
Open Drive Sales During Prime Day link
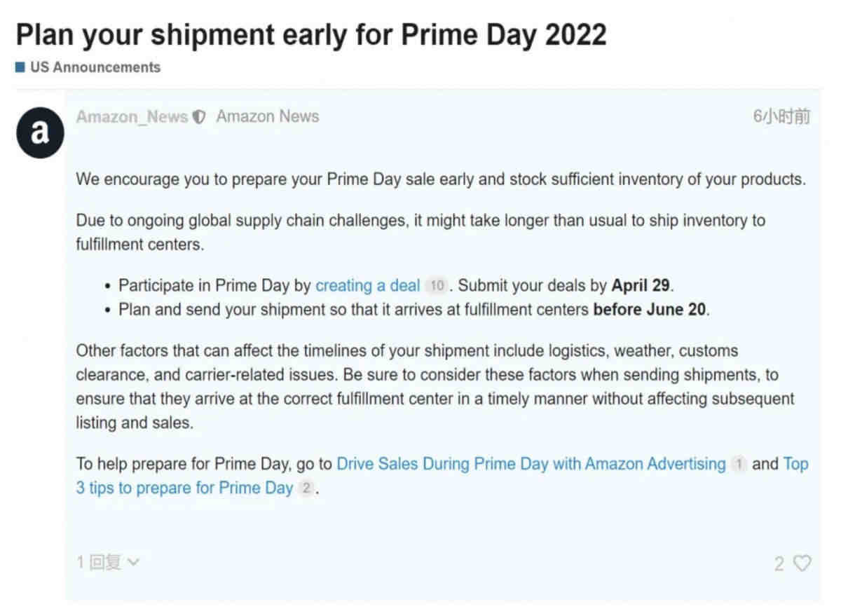[531, 464]
